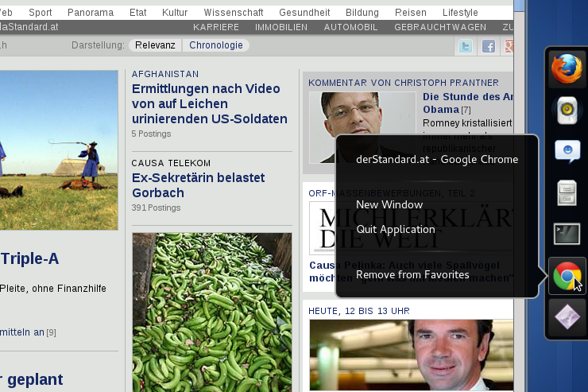Launch the Terminal from the dock
This screenshot has height=392, width=588.
[x=567, y=234]
